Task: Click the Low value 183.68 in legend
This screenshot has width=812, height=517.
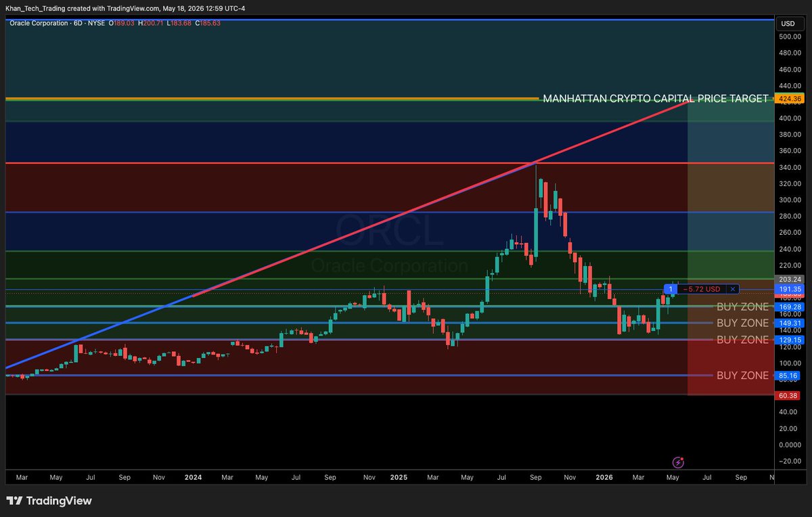Action: click(181, 23)
